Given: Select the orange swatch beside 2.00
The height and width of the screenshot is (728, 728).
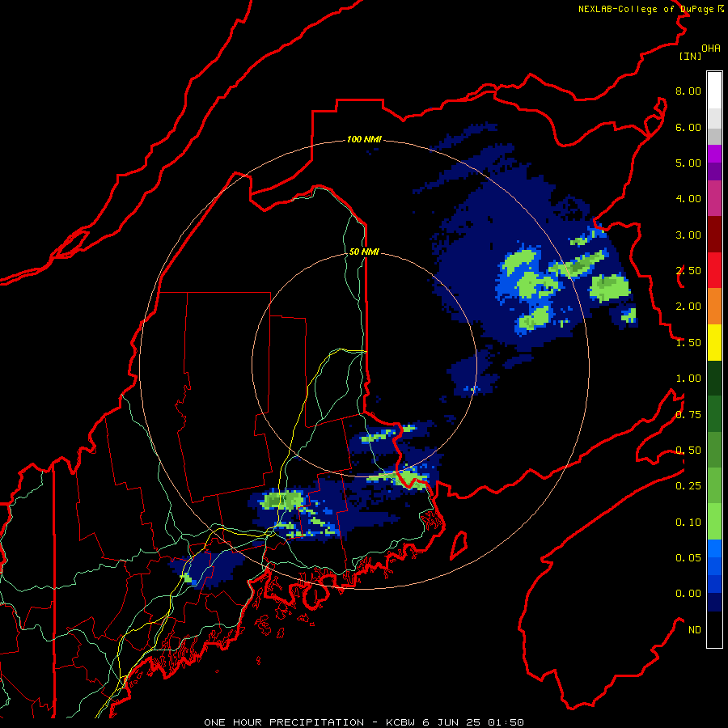Looking at the screenshot, I should [x=714, y=307].
